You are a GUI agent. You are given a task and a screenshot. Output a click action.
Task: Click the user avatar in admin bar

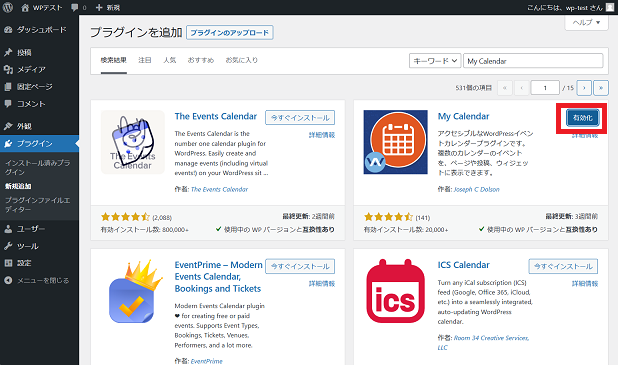[610, 7]
